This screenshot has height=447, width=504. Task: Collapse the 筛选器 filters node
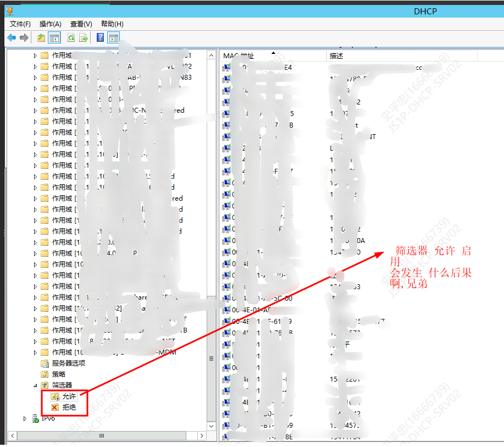pyautogui.click(x=35, y=385)
